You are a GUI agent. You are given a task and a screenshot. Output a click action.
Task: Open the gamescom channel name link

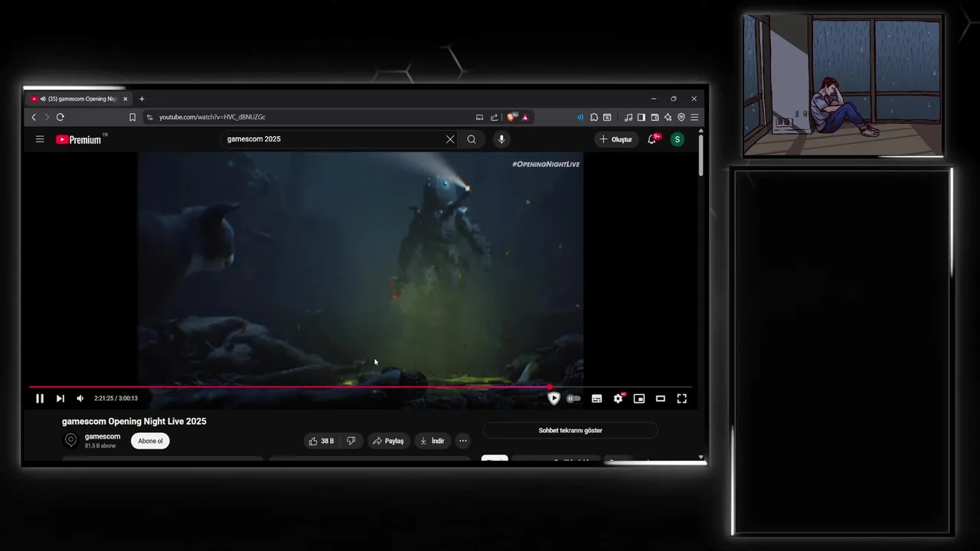(103, 436)
